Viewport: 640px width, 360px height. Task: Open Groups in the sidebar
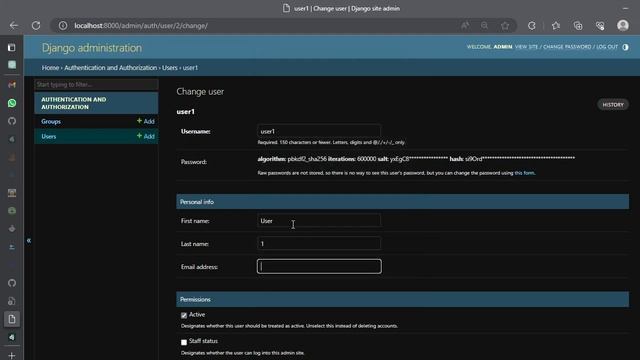[51, 121]
